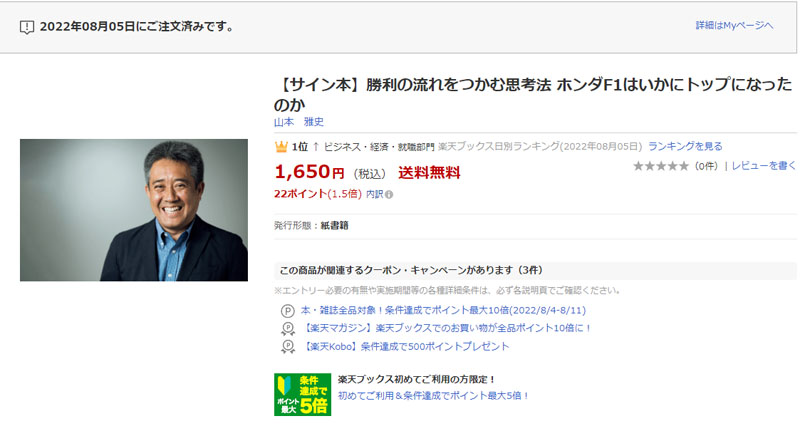
Task: Click the 1,650円 price text
Action: click(x=309, y=172)
